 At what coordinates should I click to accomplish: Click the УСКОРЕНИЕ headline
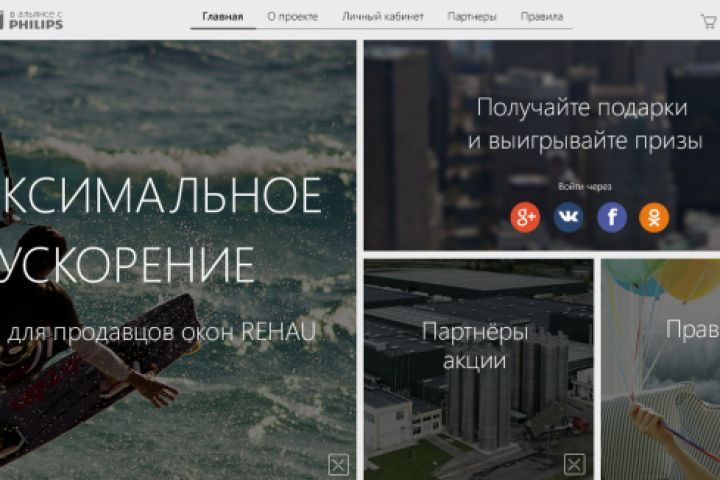click(x=127, y=265)
